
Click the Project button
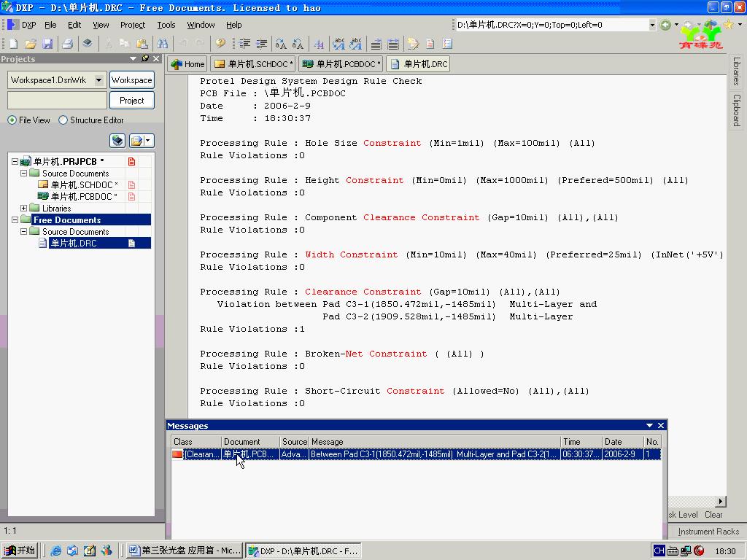click(x=131, y=101)
